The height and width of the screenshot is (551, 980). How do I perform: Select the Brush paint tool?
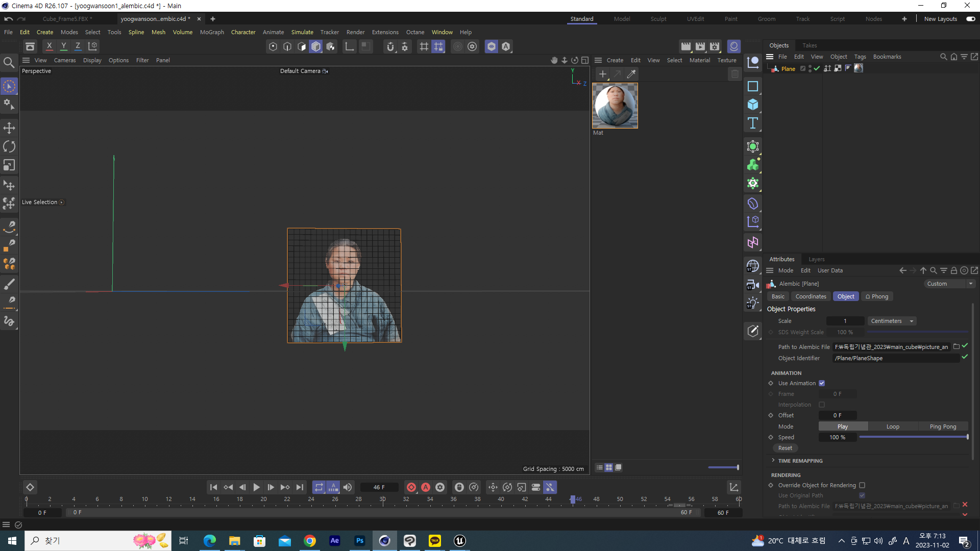pos(9,284)
